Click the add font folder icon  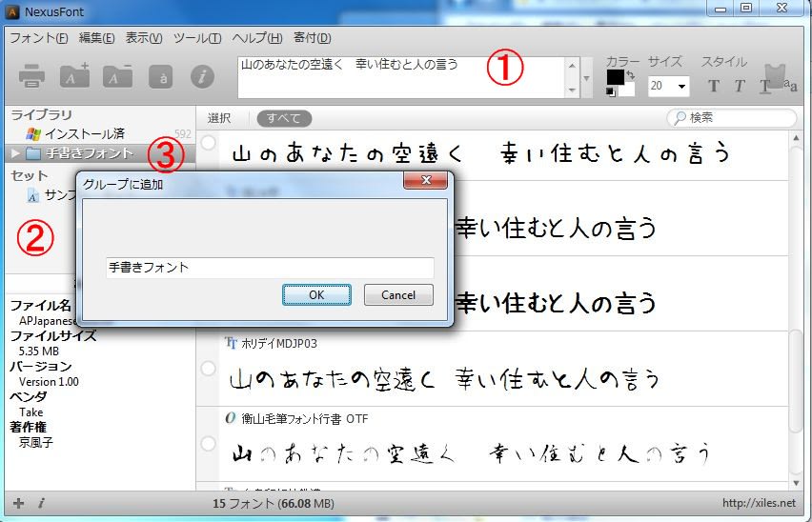click(74, 76)
